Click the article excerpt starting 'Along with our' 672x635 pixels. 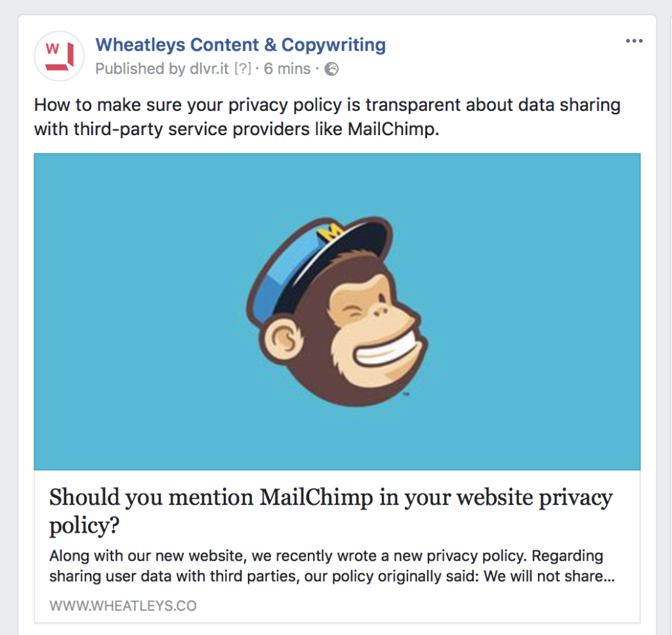click(x=332, y=566)
